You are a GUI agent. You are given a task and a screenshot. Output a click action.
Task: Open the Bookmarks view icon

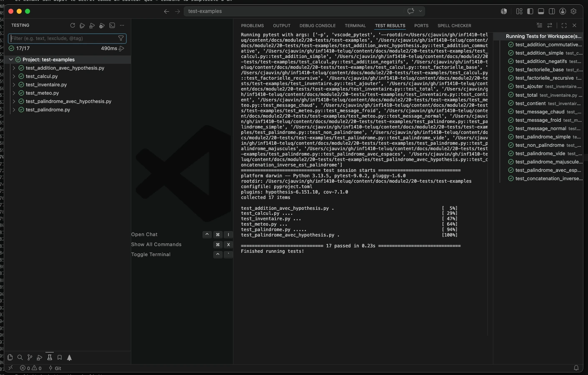pyautogui.click(x=60, y=357)
